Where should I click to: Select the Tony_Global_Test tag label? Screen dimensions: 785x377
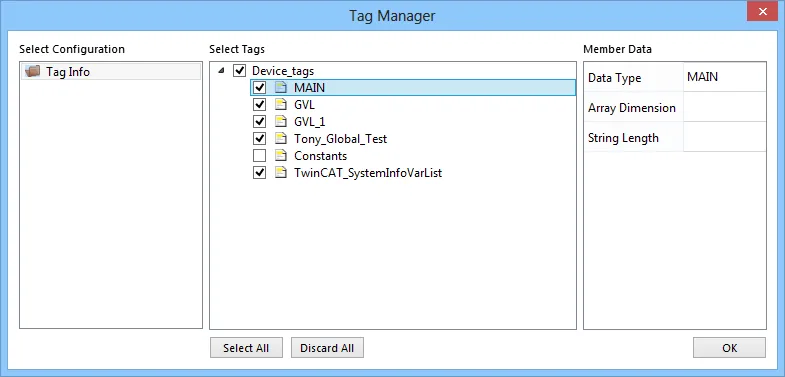(340, 139)
